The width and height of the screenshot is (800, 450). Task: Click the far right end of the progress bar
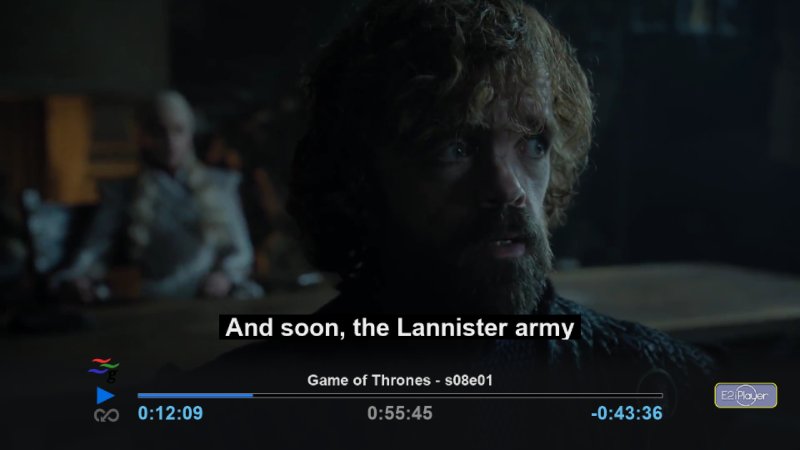click(x=661, y=395)
